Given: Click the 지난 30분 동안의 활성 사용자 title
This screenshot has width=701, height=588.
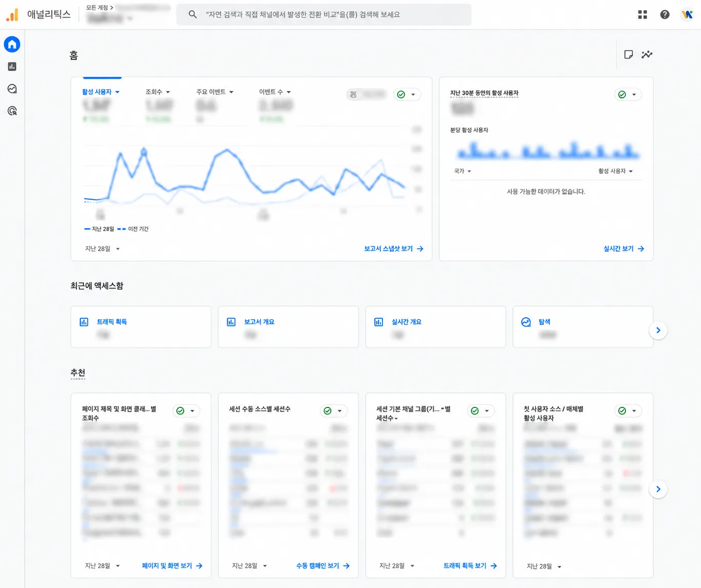Looking at the screenshot, I should point(484,93).
